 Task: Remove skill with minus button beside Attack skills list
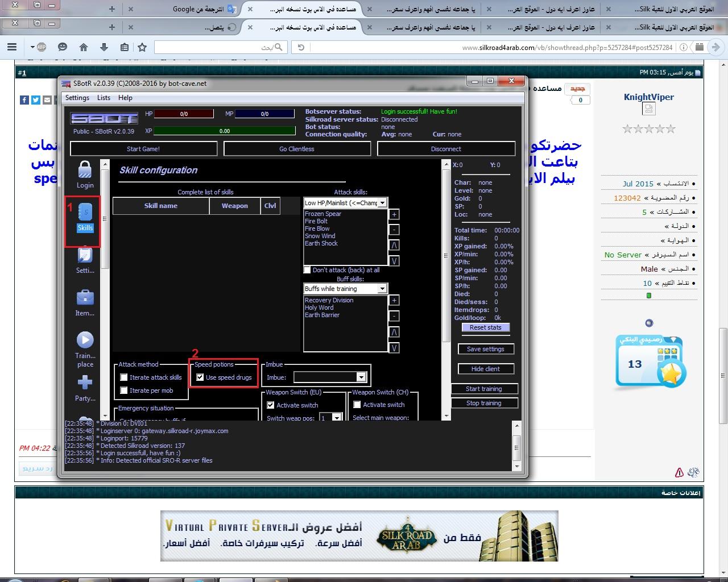pyautogui.click(x=394, y=230)
